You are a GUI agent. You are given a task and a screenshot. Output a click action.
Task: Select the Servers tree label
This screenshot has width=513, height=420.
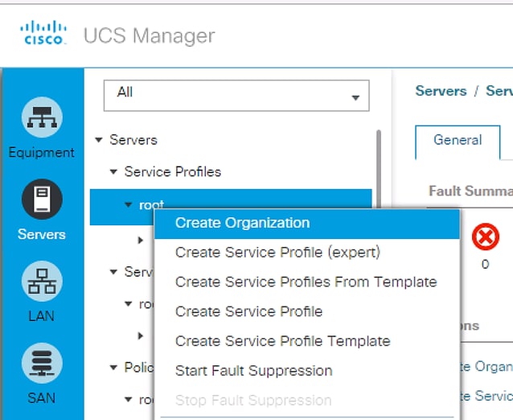click(x=133, y=140)
